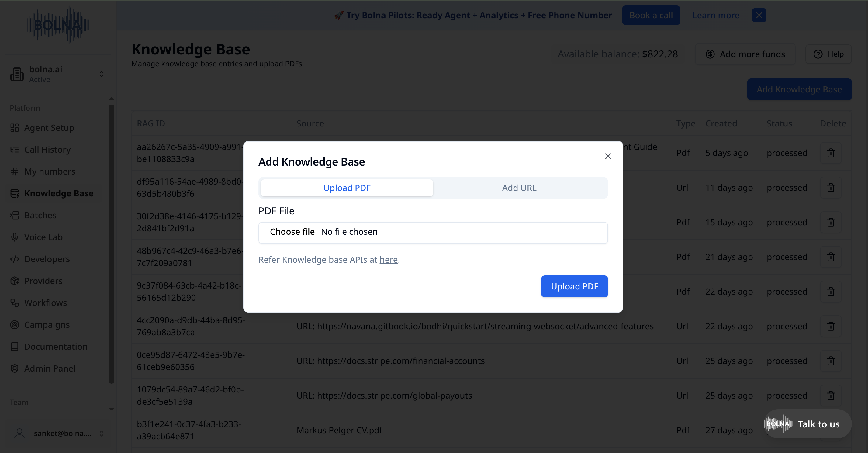Image resolution: width=868 pixels, height=453 pixels.
Task: Dismiss the Bolna Pilots banner
Action: click(759, 15)
